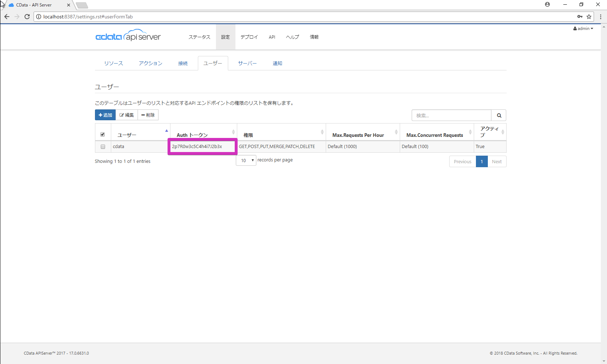This screenshot has height=364, width=607.
Task: Open デプロイ in the top navigation
Action: pyautogui.click(x=249, y=37)
